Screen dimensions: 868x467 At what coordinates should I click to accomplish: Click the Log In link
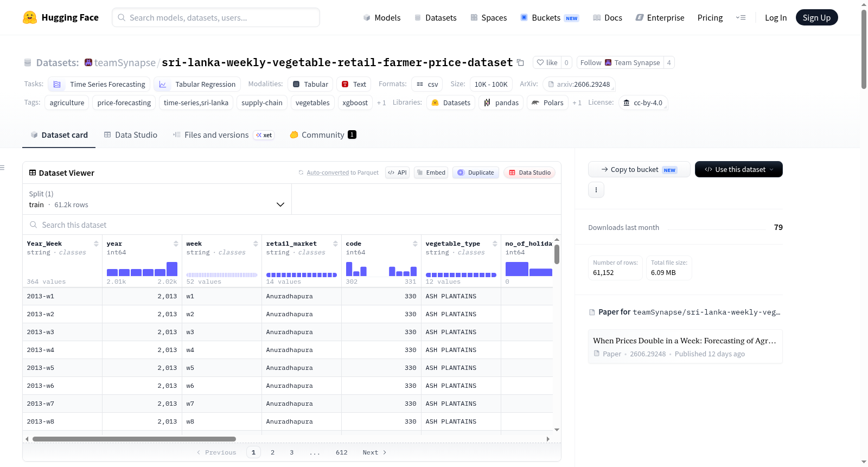click(776, 17)
